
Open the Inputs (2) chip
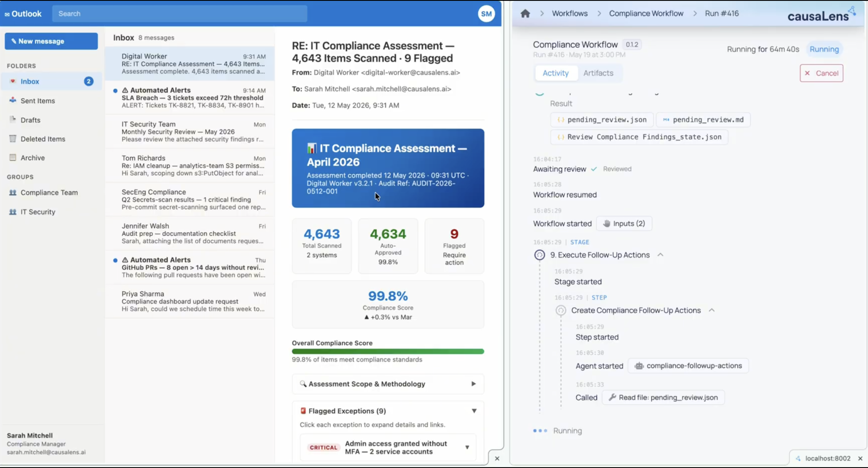(624, 224)
